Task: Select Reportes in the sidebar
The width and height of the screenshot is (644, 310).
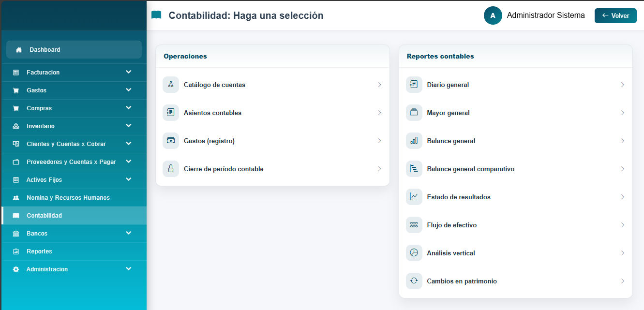Action: (39, 251)
